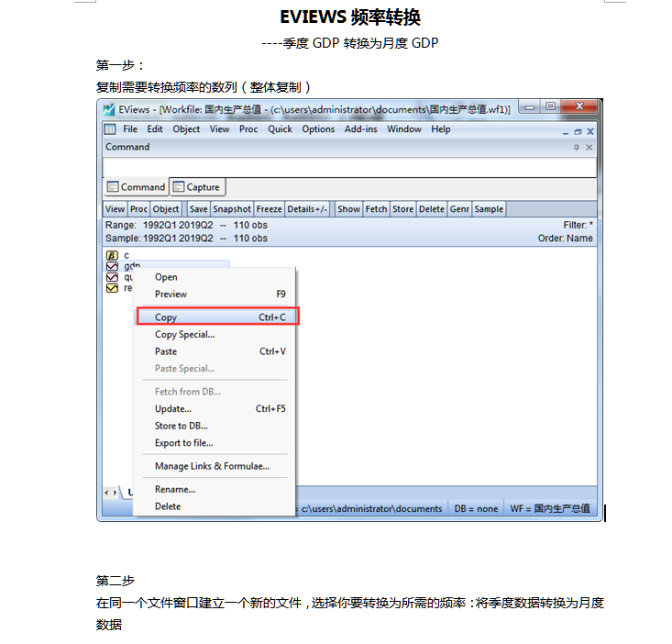The image size is (672, 644).
Task: Click the Delete toolbar button
Action: click(x=432, y=209)
